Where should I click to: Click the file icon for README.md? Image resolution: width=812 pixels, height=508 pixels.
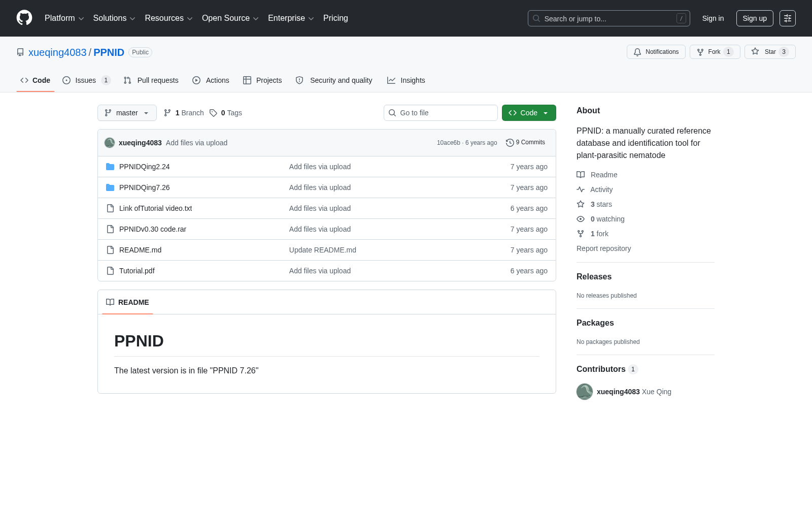coord(110,250)
